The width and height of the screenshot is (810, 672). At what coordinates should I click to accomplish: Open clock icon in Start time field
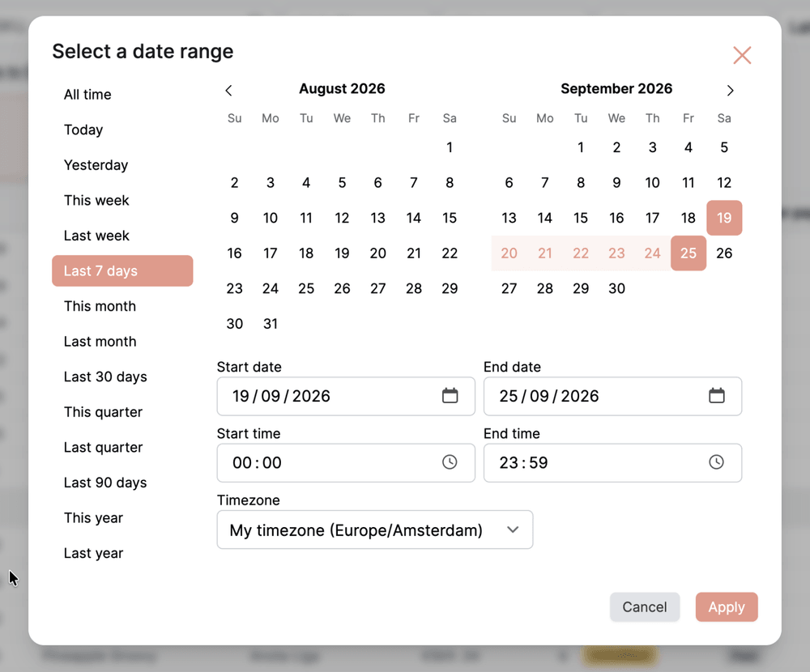coord(450,461)
